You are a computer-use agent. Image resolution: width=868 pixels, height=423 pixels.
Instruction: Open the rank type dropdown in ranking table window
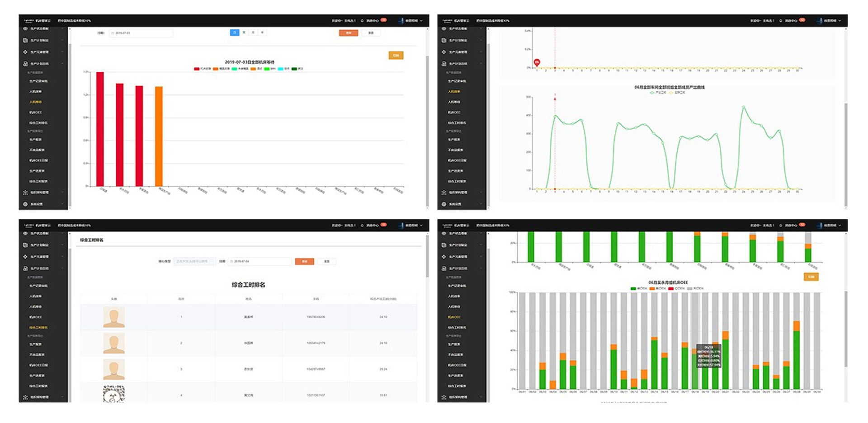[195, 262]
